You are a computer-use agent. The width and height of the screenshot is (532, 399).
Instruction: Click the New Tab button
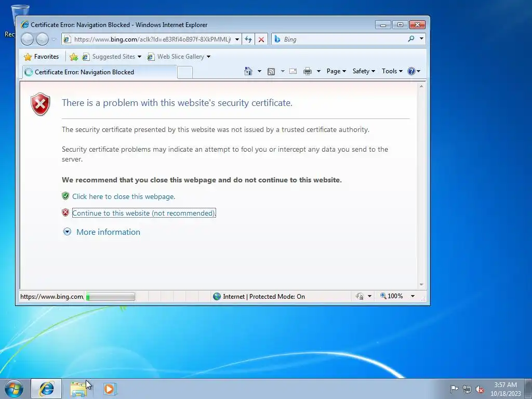click(185, 72)
